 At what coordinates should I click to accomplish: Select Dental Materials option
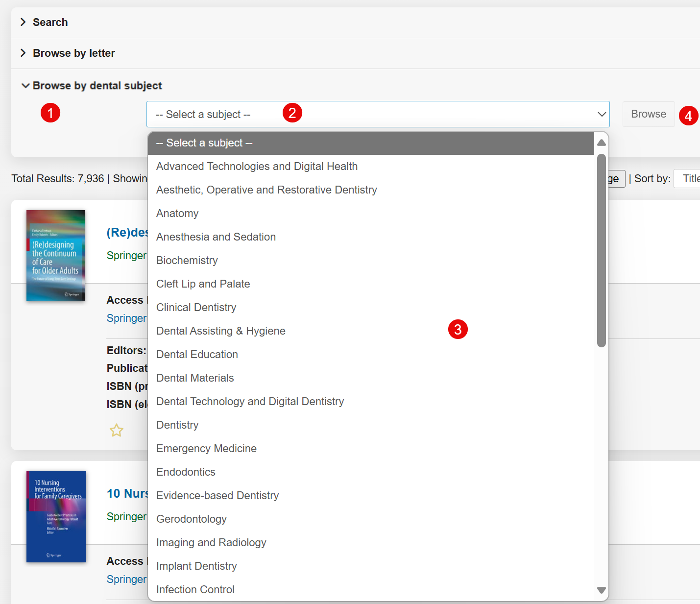[x=195, y=378]
